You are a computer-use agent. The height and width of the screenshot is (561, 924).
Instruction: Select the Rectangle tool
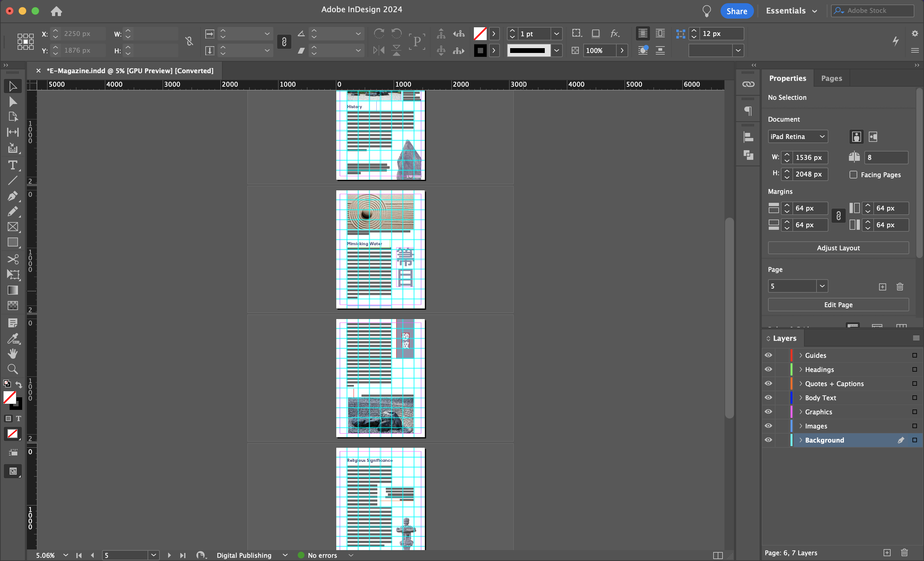pyautogui.click(x=13, y=243)
